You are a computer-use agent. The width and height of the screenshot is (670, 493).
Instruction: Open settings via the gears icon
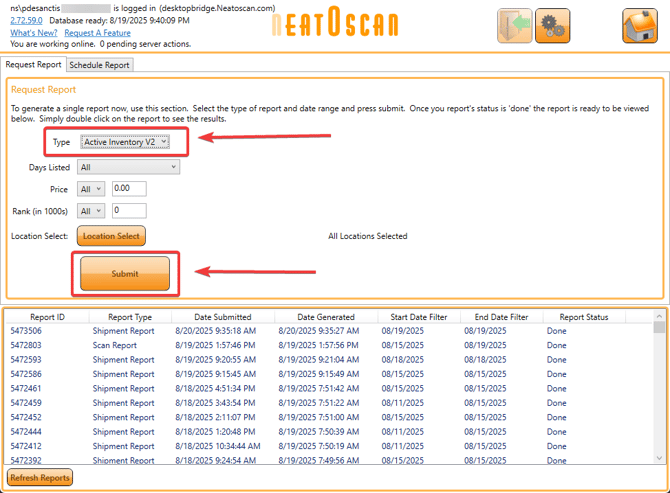(552, 25)
